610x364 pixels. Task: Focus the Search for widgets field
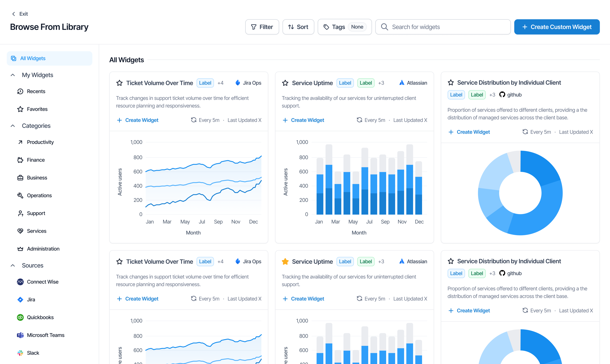tap(443, 27)
